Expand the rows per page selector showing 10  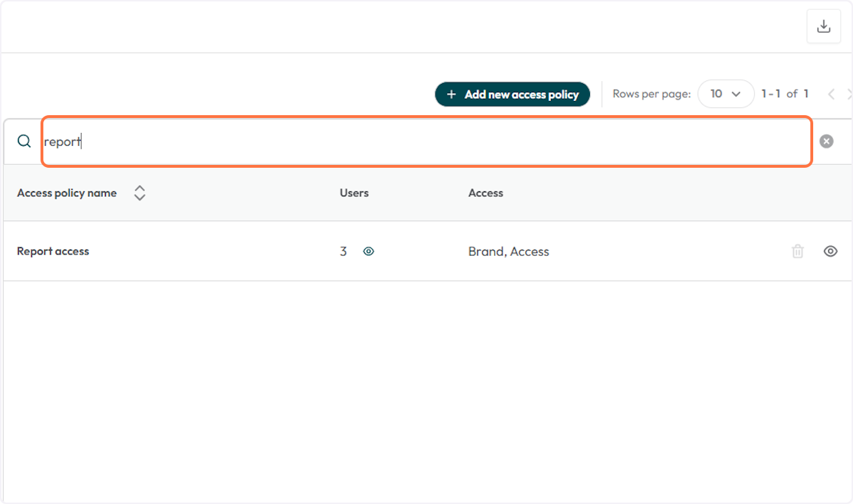726,93
